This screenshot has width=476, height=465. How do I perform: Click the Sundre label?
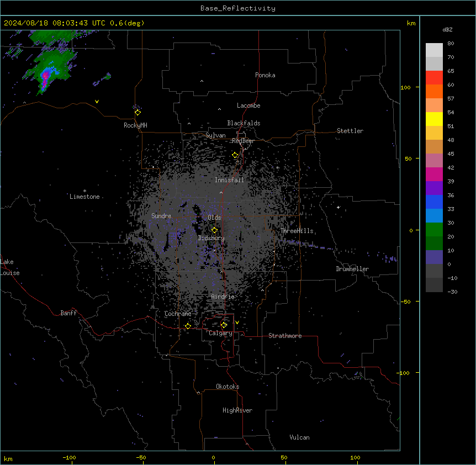161,216
